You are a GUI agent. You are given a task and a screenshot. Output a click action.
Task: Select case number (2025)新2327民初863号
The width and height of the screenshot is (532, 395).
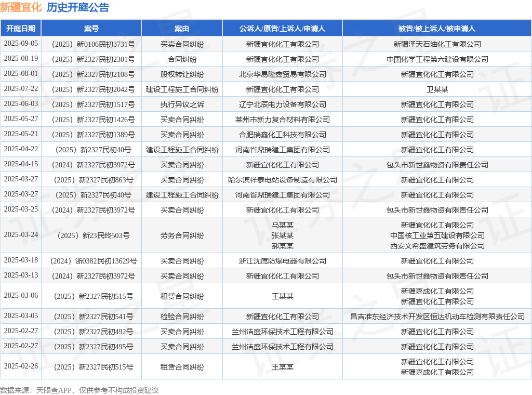coord(94,180)
